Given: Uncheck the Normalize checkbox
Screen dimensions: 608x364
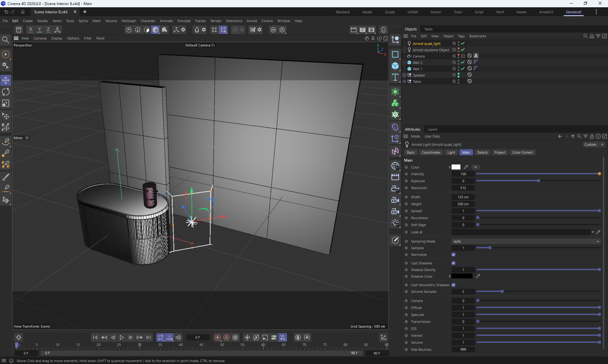Looking at the screenshot, I should tap(453, 255).
